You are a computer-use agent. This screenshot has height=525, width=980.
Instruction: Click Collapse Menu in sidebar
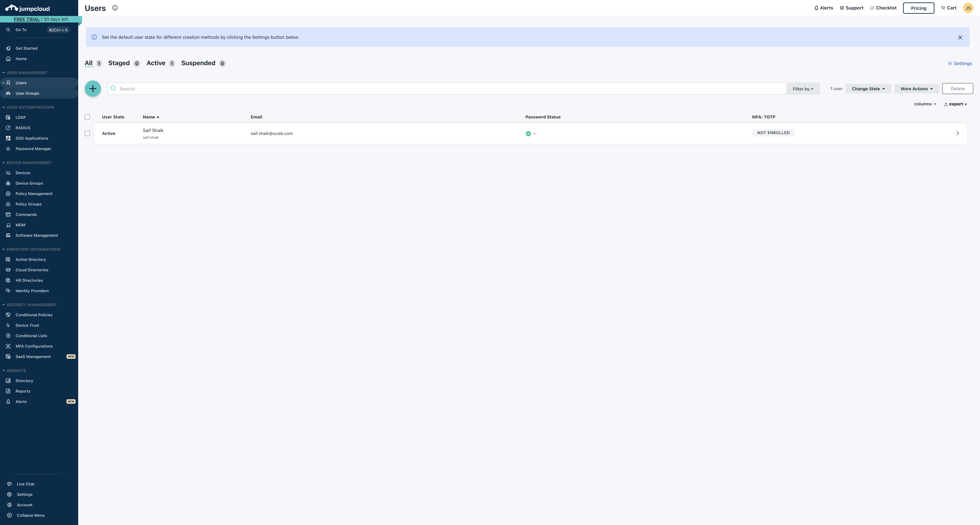point(30,516)
